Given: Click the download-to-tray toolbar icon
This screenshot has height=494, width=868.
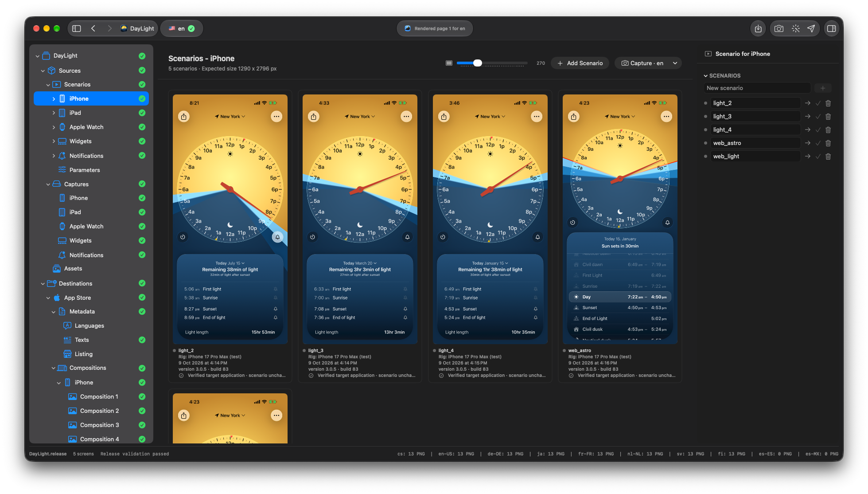Looking at the screenshot, I should click(758, 28).
